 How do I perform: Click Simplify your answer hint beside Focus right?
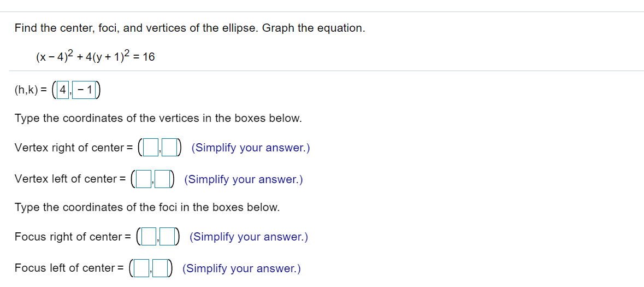click(x=249, y=237)
